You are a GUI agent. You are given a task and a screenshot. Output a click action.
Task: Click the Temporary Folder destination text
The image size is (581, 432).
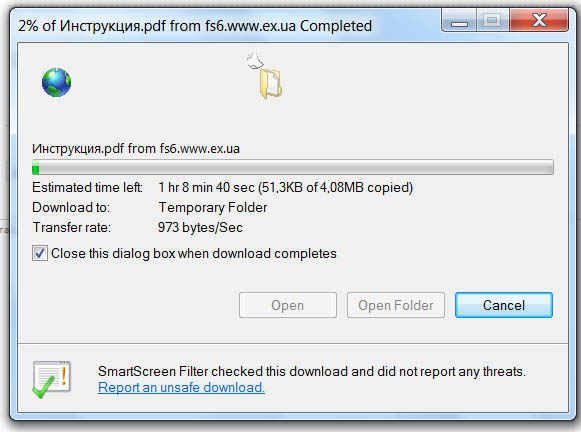point(213,207)
